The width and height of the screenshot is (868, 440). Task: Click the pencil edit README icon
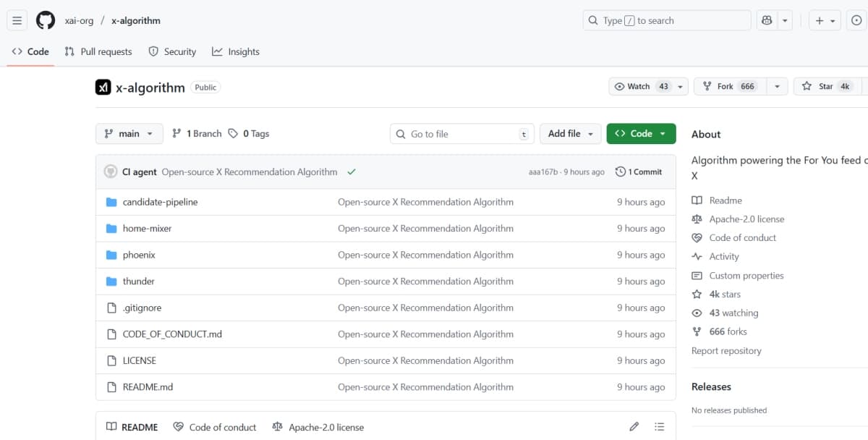coord(634,427)
